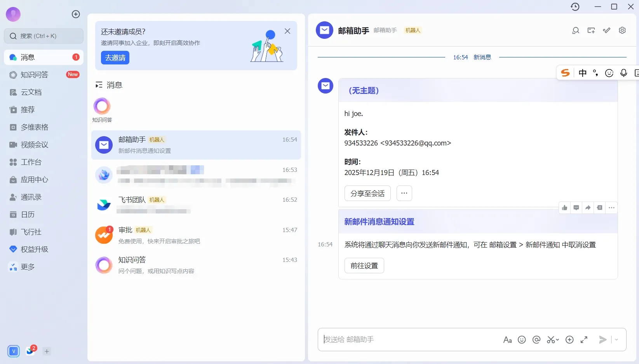
Task: Click the plus icon beside the avatar
Action: click(76, 14)
